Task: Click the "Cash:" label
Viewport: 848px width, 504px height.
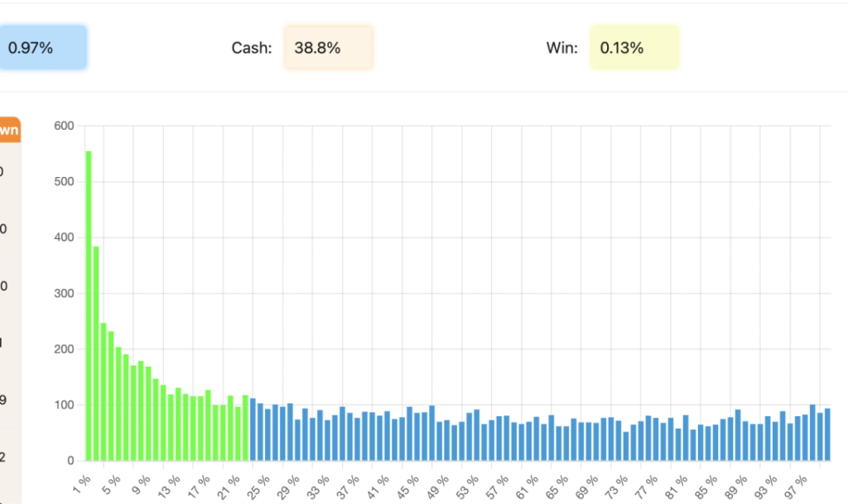Action: (251, 48)
